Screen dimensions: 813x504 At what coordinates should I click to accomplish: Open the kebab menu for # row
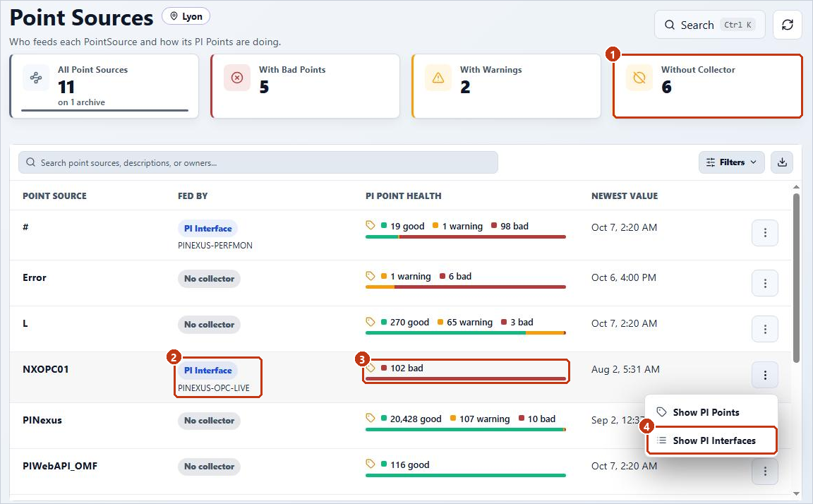(765, 233)
